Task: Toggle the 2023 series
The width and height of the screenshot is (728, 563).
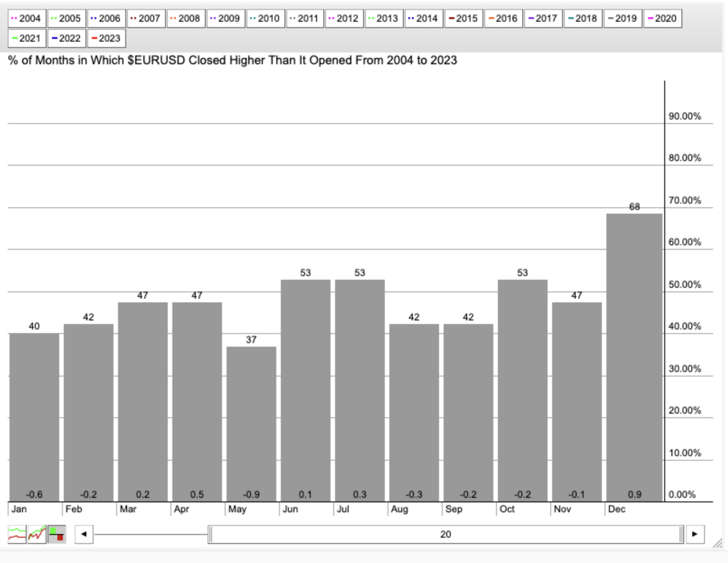Action: [x=106, y=38]
